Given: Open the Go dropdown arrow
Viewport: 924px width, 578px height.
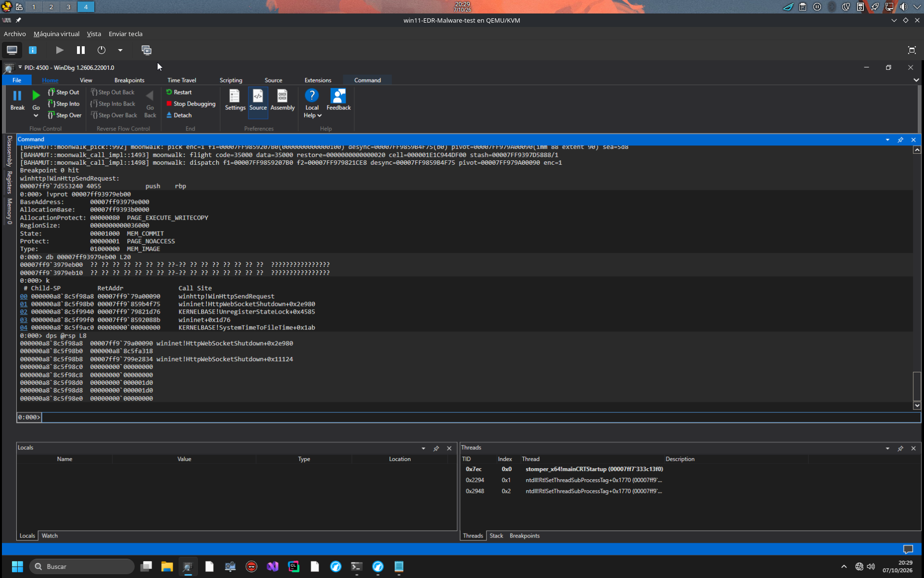Looking at the screenshot, I should tap(36, 116).
